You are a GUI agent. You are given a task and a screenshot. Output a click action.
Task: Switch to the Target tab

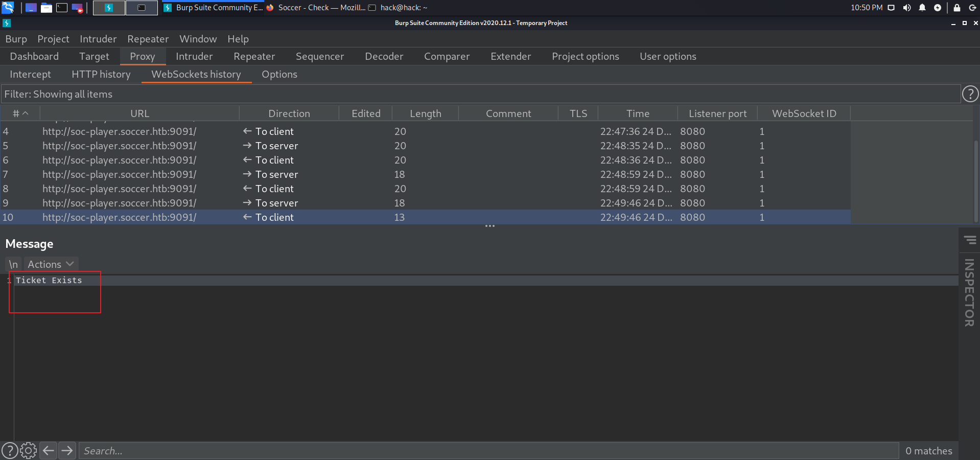[x=94, y=56]
